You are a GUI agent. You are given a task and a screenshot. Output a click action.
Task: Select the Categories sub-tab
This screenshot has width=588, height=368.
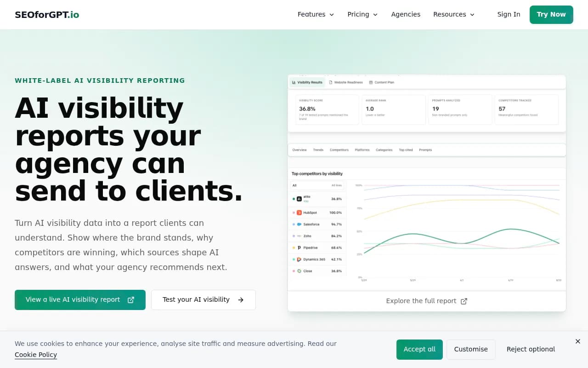384,150
